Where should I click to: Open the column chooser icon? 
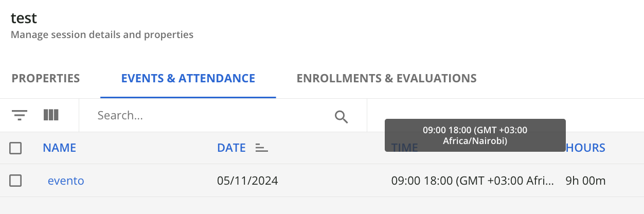[x=51, y=115]
